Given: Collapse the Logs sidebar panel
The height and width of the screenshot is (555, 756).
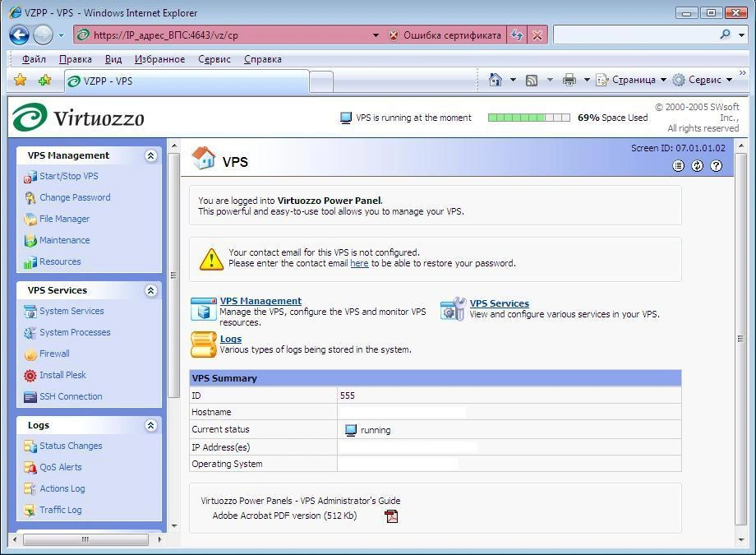Looking at the screenshot, I should click(151, 425).
